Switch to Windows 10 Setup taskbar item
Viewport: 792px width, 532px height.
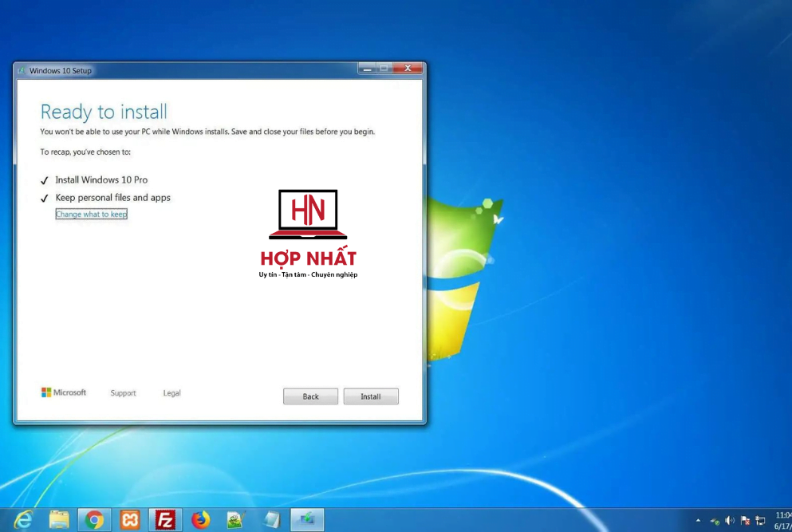pyautogui.click(x=307, y=520)
